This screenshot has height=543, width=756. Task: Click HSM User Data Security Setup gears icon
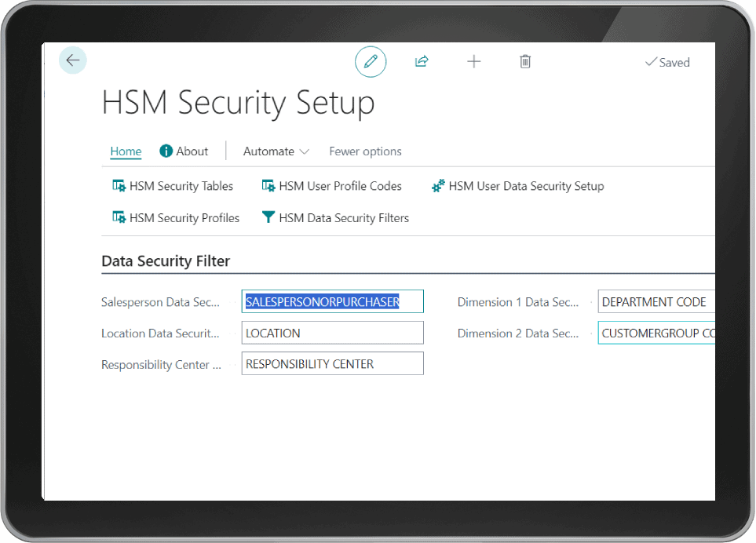point(438,185)
